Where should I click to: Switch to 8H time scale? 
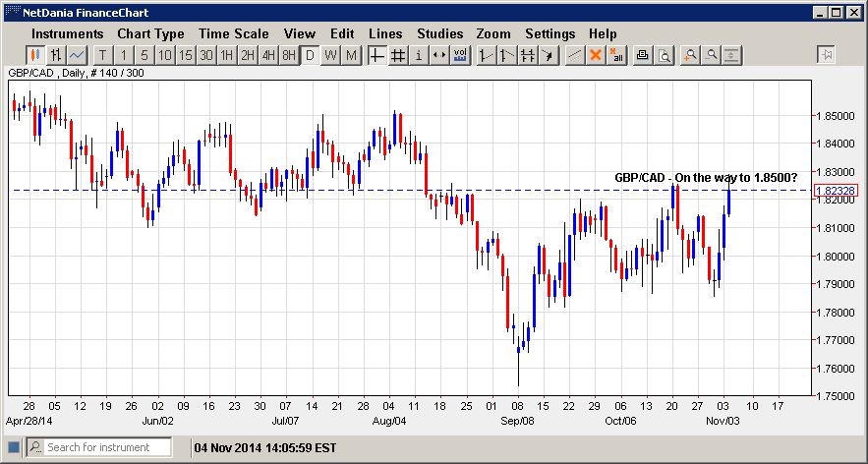289,55
